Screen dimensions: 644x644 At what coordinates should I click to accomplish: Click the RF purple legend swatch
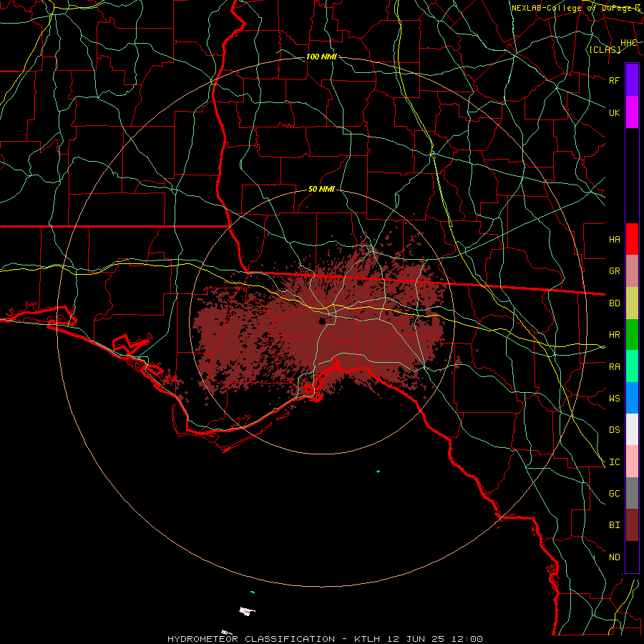coord(632,79)
